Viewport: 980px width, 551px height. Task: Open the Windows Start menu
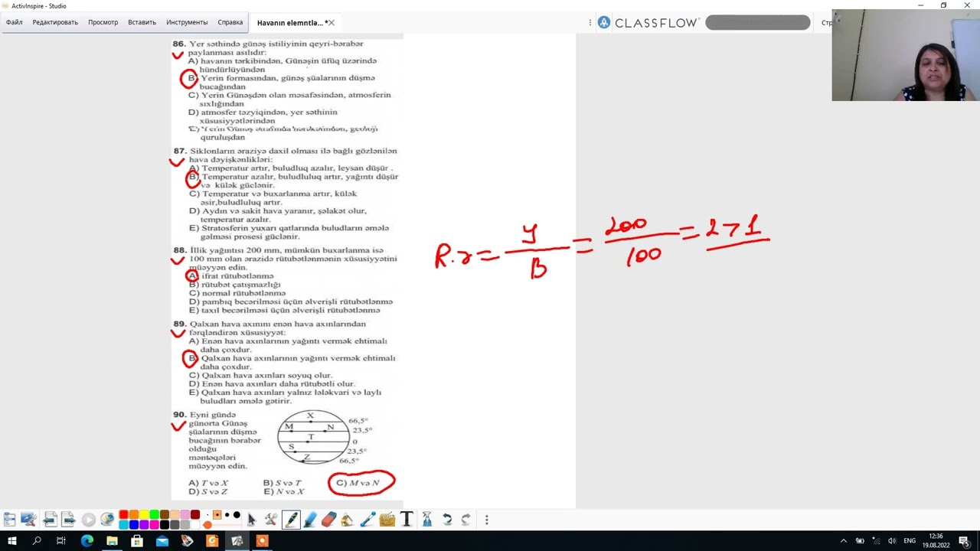point(12,541)
